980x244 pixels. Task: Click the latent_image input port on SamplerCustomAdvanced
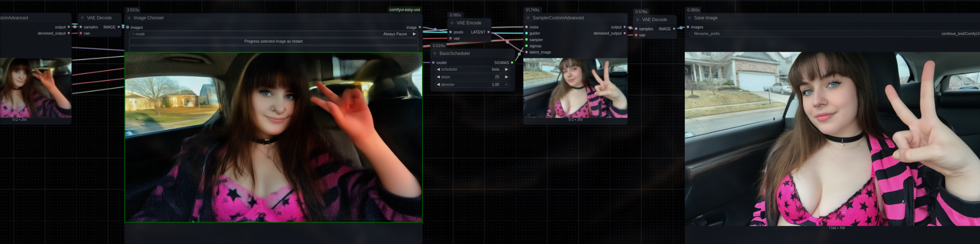[x=527, y=52]
